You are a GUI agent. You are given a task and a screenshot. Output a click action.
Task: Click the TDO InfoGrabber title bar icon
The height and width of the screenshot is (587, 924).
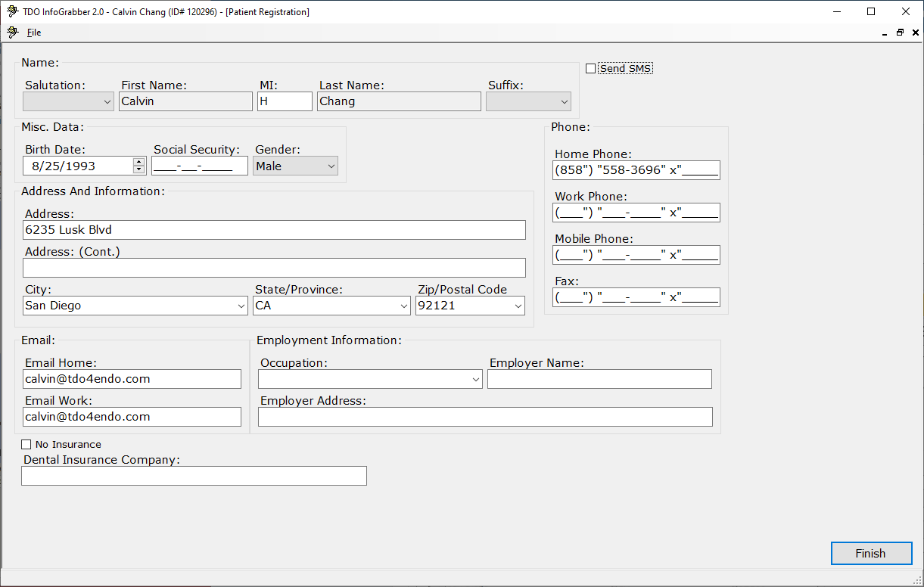[12, 12]
